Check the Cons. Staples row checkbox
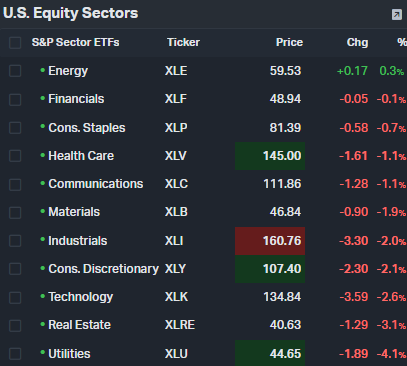 point(15,128)
